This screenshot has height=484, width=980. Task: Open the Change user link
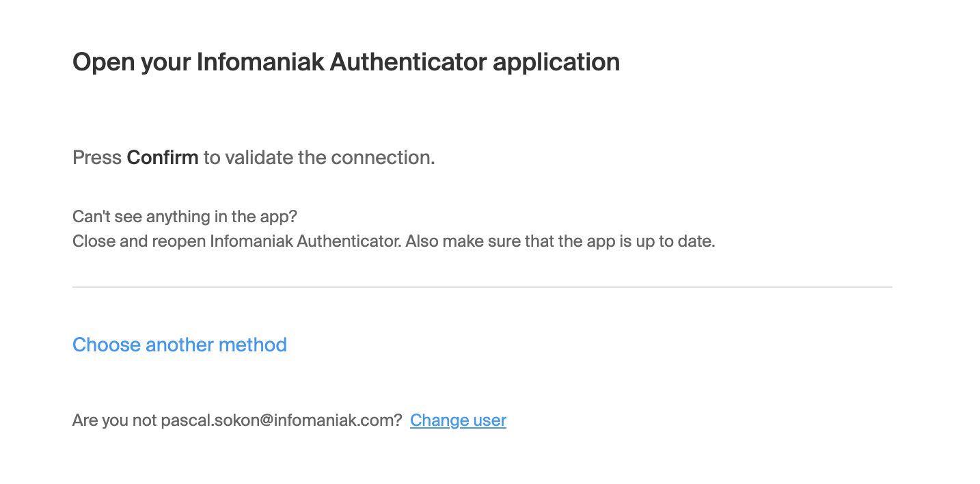458,420
